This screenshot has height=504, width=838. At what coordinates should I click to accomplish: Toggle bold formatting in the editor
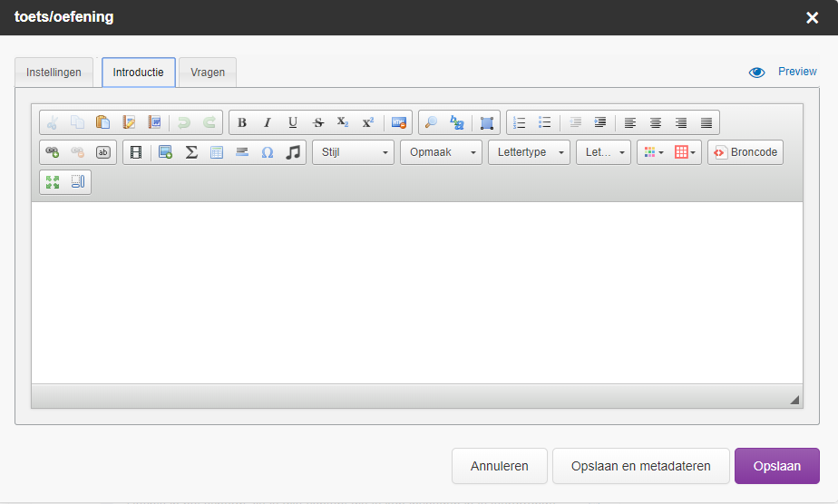point(242,123)
